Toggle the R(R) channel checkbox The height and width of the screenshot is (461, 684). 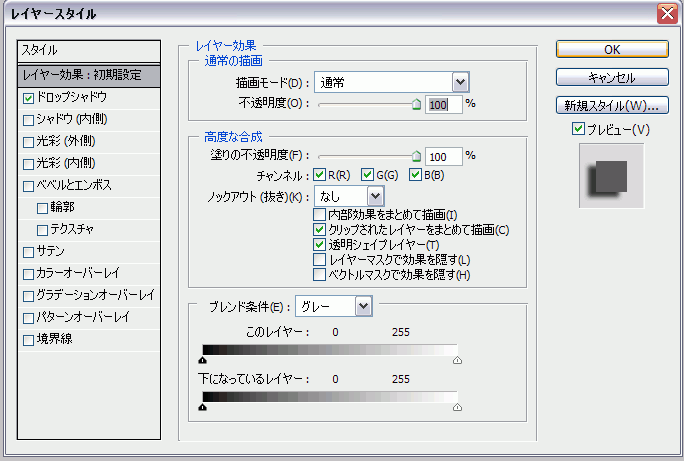[319, 175]
